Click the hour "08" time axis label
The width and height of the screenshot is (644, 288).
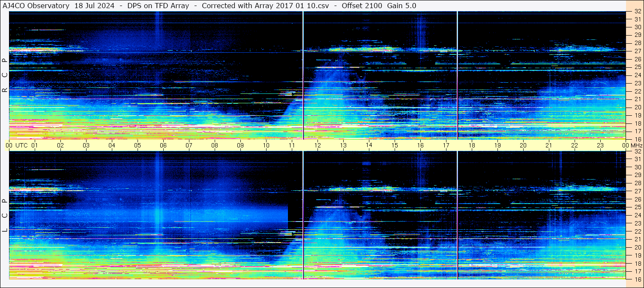coord(215,145)
